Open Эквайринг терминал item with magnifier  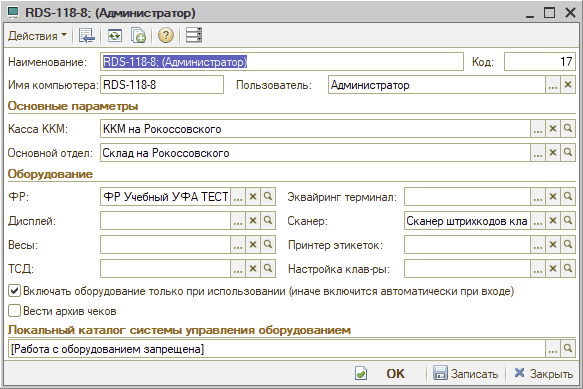(568, 197)
